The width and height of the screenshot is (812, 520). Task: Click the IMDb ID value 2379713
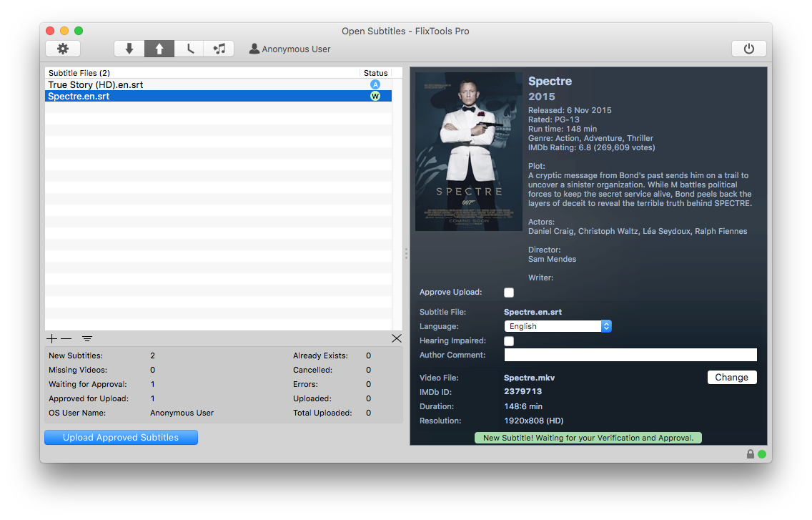coord(523,391)
